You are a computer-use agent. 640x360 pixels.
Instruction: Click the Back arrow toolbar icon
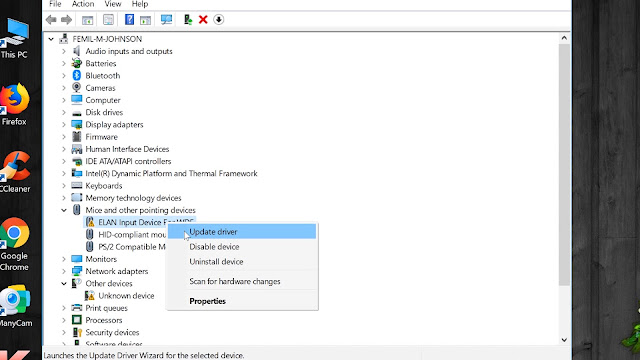pyautogui.click(x=51, y=20)
